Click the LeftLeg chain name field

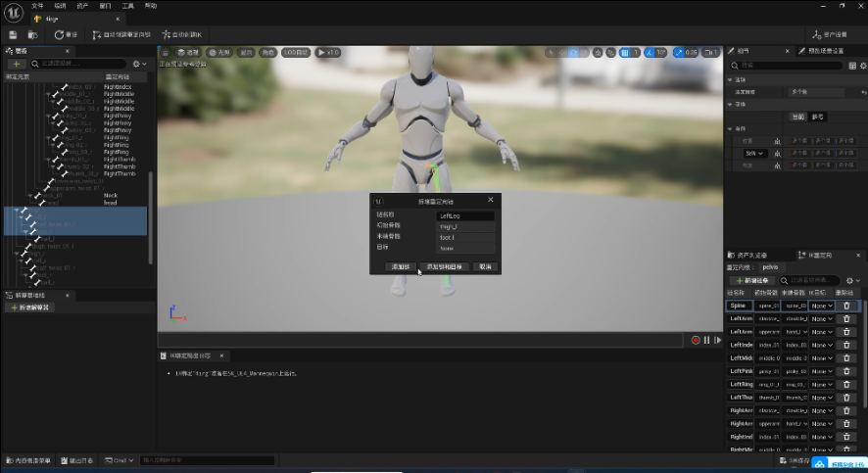pyautogui.click(x=465, y=215)
